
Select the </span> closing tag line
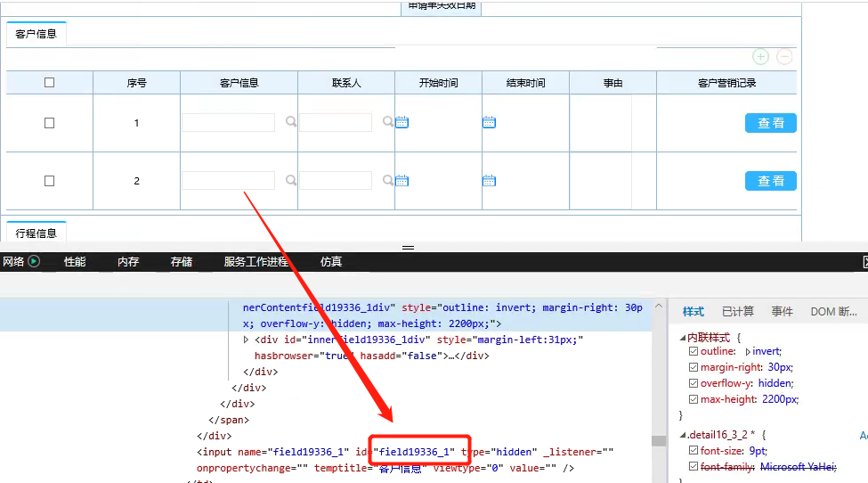pos(229,420)
